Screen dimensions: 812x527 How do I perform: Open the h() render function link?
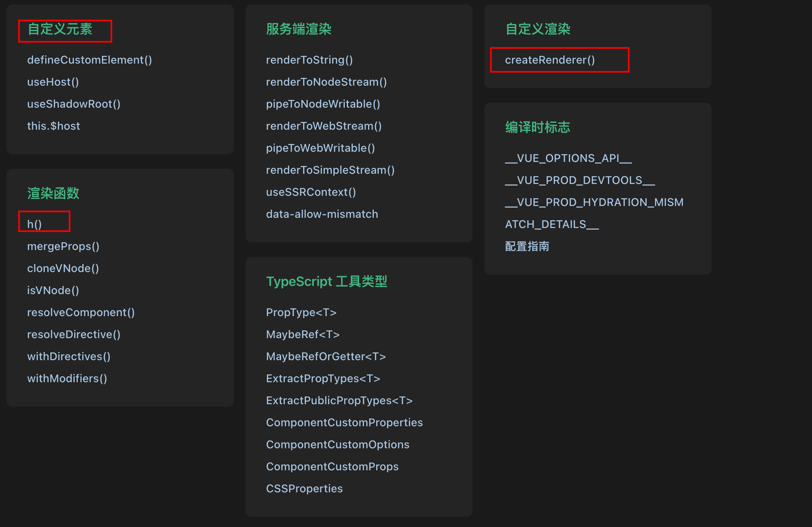34,224
